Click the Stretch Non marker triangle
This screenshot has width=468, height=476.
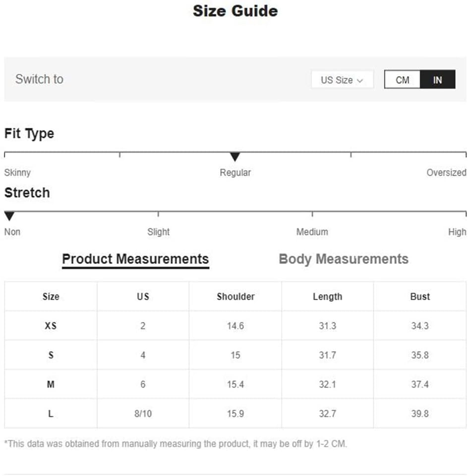tap(9, 216)
